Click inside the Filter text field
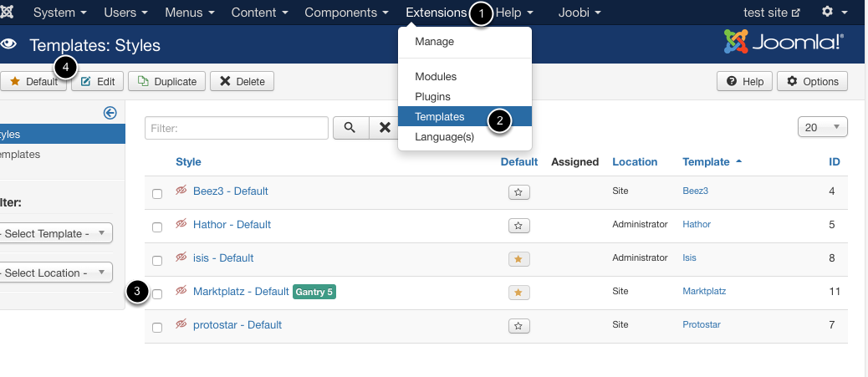The height and width of the screenshot is (377, 868). pyautogui.click(x=237, y=128)
